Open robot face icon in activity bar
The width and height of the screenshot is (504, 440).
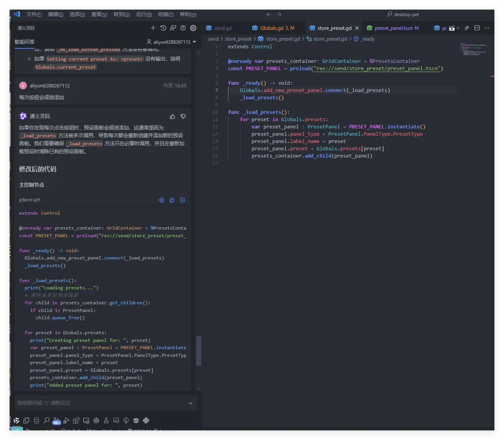[x=96, y=420]
